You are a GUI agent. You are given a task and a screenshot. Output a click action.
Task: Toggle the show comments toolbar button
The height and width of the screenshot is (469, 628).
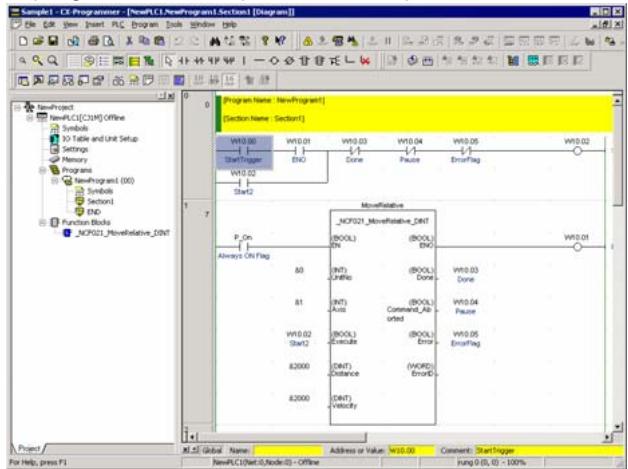coord(89,61)
